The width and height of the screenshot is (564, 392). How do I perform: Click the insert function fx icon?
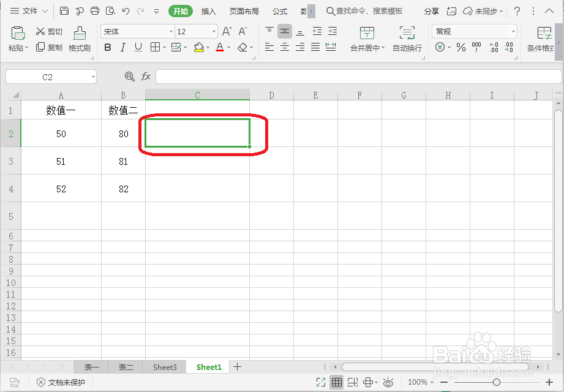tap(146, 76)
